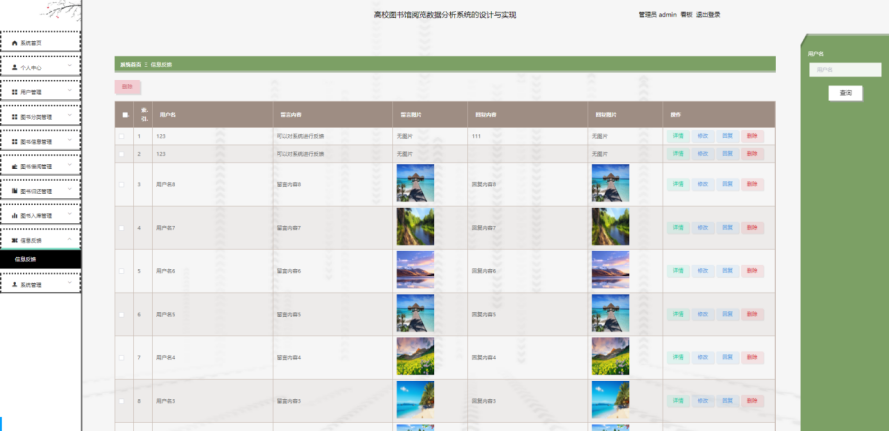Check the checkbox for row 1

point(121,136)
